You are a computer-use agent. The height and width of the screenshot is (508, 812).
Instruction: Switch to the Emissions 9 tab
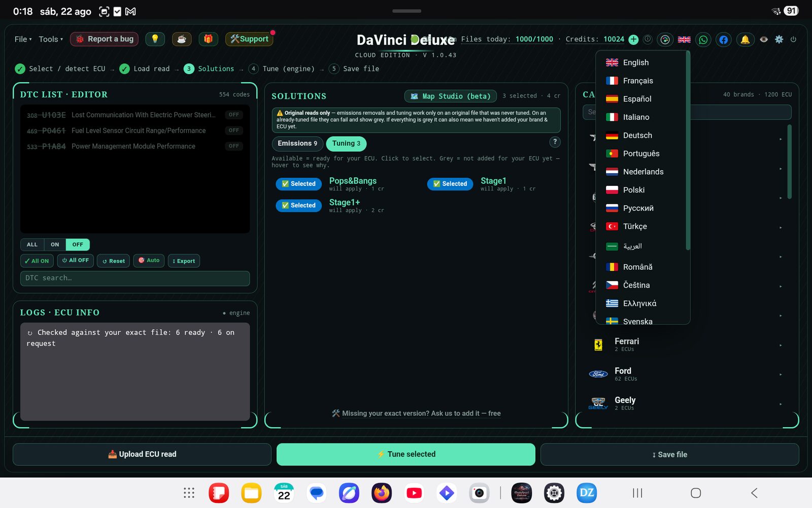[297, 143]
